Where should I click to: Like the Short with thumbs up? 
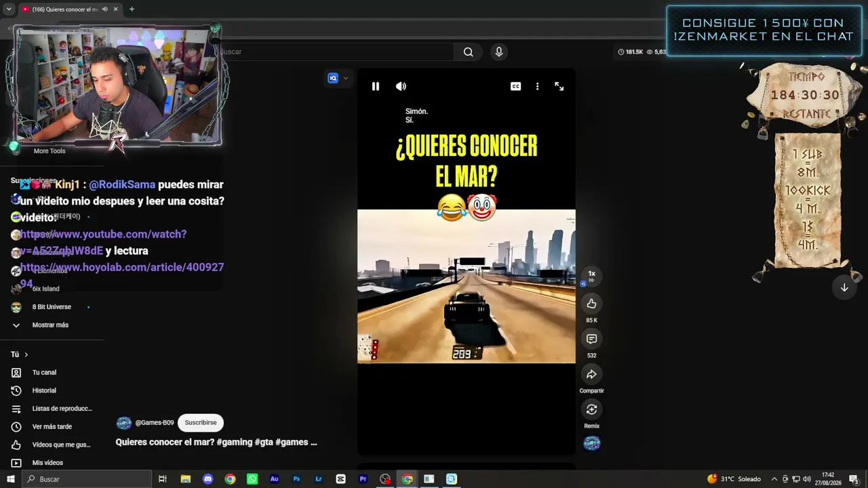tap(591, 304)
